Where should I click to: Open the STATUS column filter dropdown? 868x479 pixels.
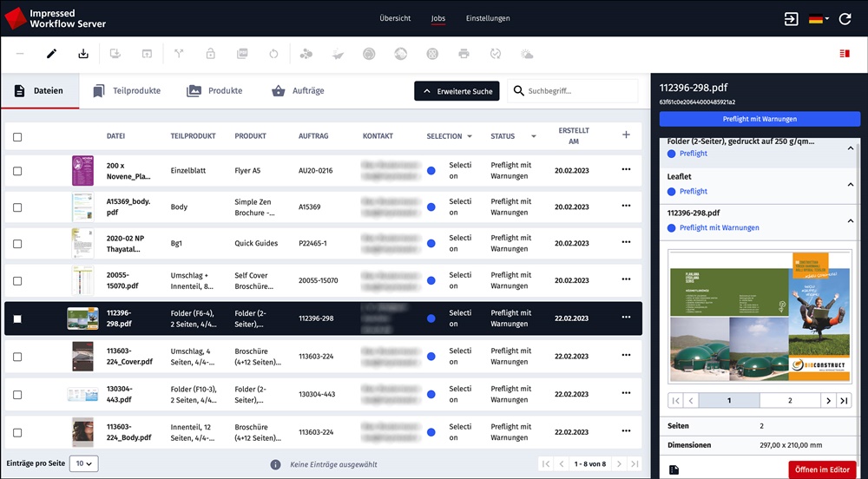534,136
